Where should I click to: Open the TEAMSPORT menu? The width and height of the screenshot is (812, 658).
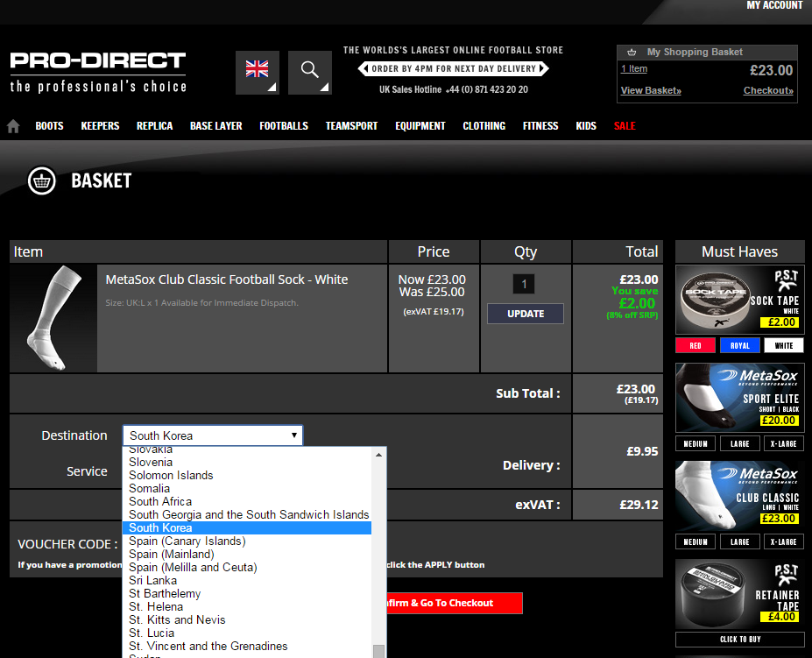pos(351,126)
